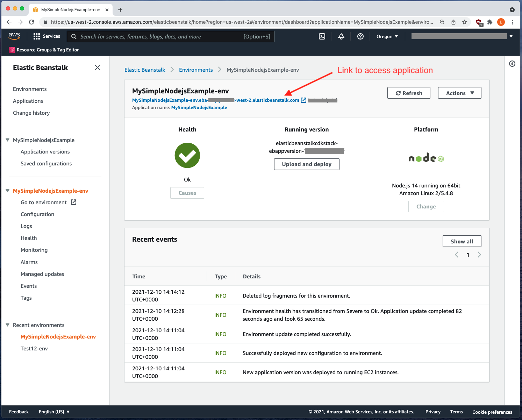This screenshot has width=522, height=420.
Task: Go to the next events page
Action: pos(479,255)
